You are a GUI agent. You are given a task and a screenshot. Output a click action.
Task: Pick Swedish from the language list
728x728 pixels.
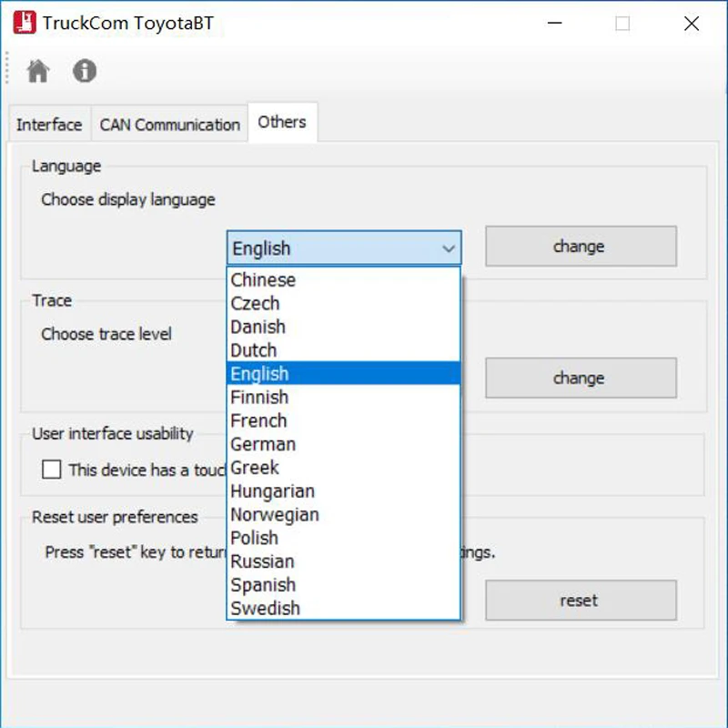click(x=265, y=608)
